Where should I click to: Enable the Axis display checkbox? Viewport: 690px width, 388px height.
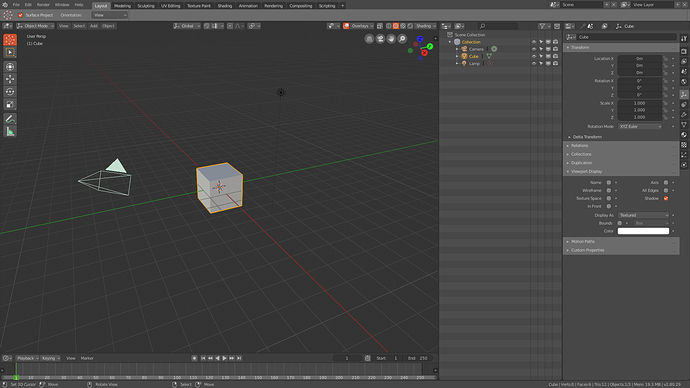click(666, 182)
